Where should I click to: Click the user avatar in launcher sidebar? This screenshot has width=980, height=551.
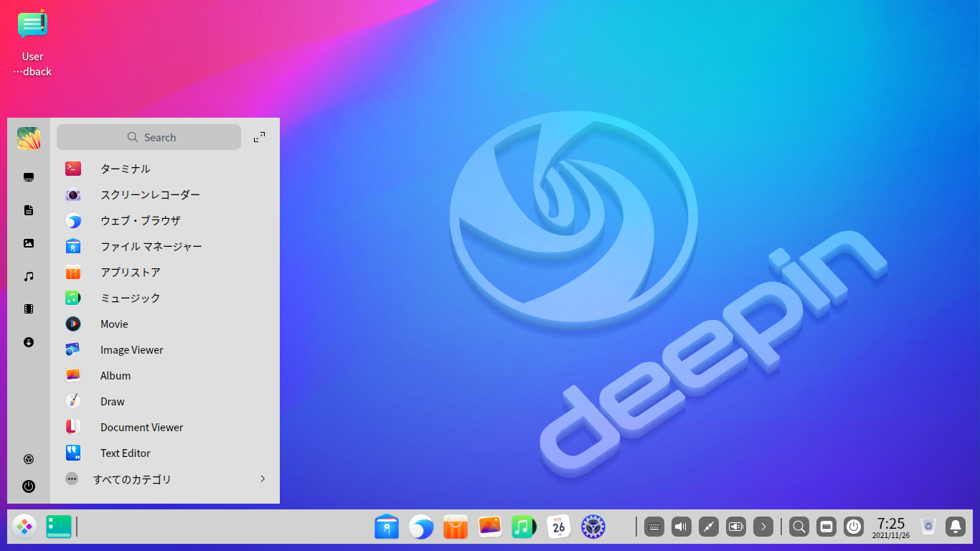[29, 138]
